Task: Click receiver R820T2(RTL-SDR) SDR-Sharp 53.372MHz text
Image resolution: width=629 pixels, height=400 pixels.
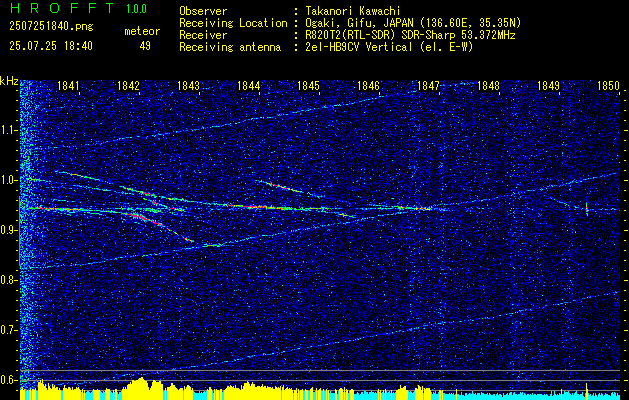Action: [410, 35]
